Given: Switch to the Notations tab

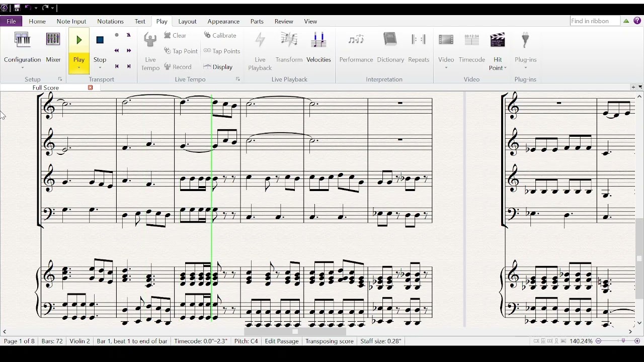Looking at the screenshot, I should [x=110, y=21].
